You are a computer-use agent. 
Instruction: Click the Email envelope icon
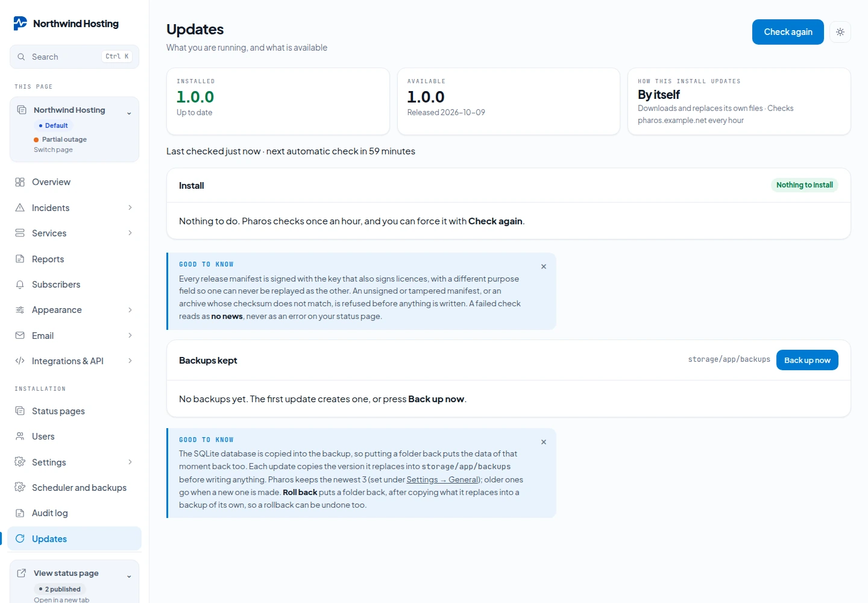point(20,335)
